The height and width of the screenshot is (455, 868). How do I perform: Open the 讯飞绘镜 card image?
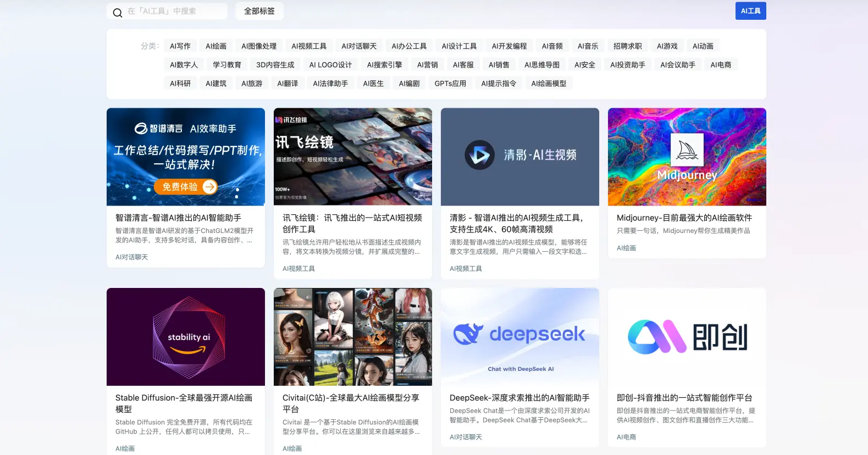(x=353, y=157)
